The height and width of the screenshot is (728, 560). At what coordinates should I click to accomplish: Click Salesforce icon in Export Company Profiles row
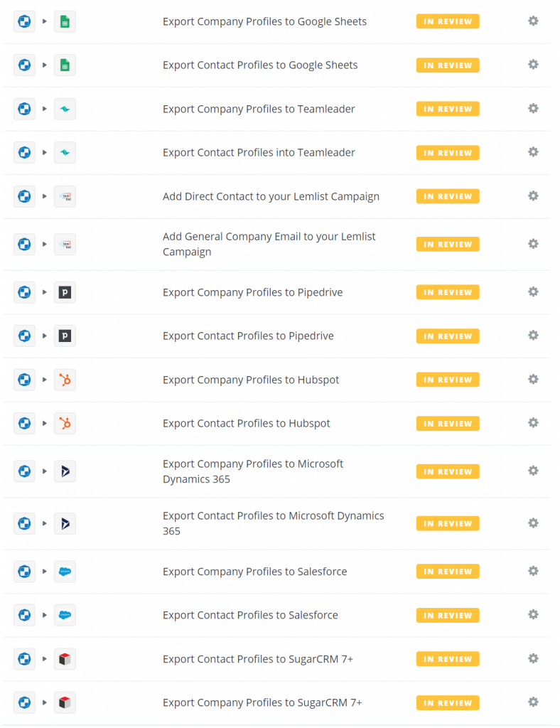tap(65, 572)
